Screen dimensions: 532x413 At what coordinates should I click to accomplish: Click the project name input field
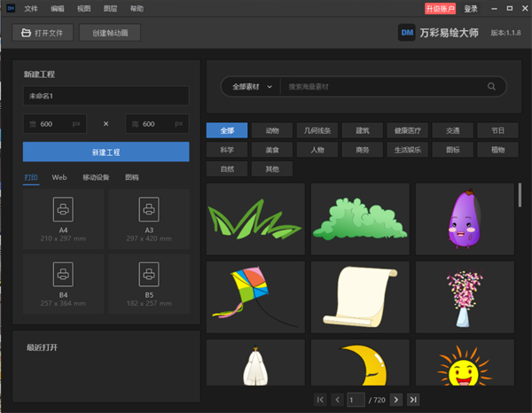[106, 96]
